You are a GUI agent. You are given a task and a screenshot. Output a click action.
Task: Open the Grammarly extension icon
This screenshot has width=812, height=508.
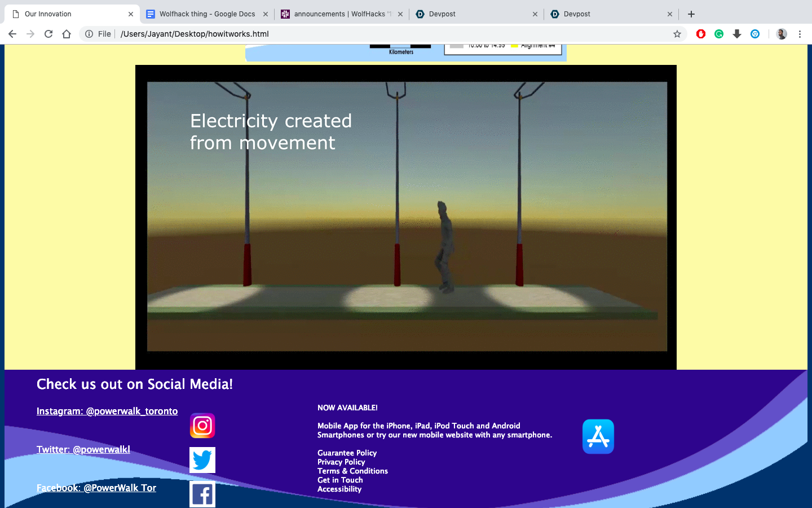click(719, 34)
